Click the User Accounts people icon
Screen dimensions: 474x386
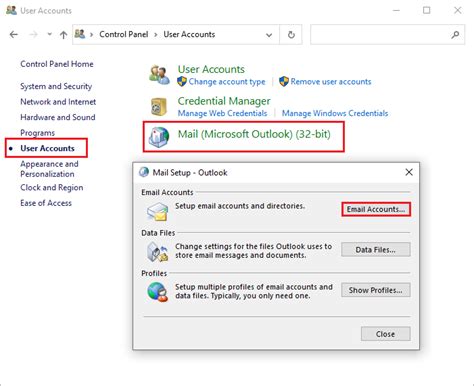pos(159,75)
